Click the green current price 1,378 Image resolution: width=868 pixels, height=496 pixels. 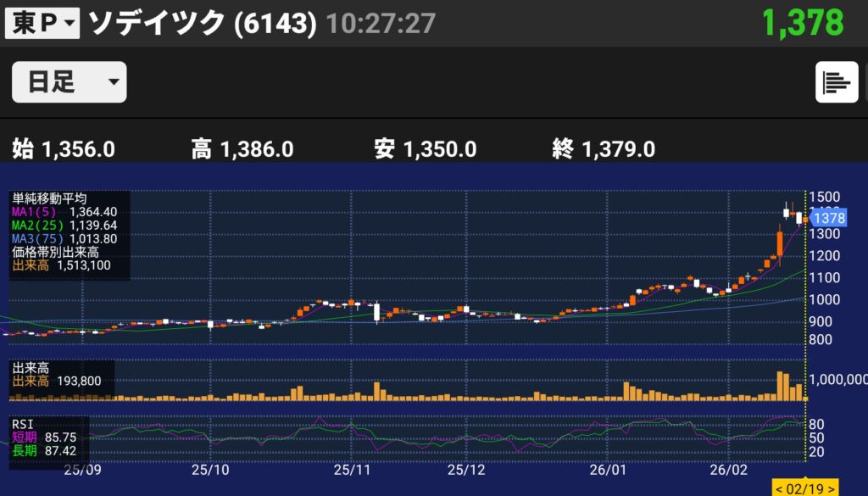pos(802,23)
